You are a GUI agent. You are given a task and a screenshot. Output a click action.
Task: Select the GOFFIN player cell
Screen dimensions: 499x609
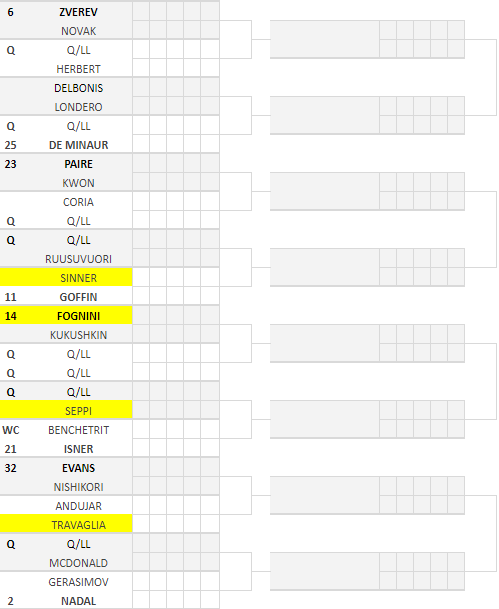coord(78,297)
